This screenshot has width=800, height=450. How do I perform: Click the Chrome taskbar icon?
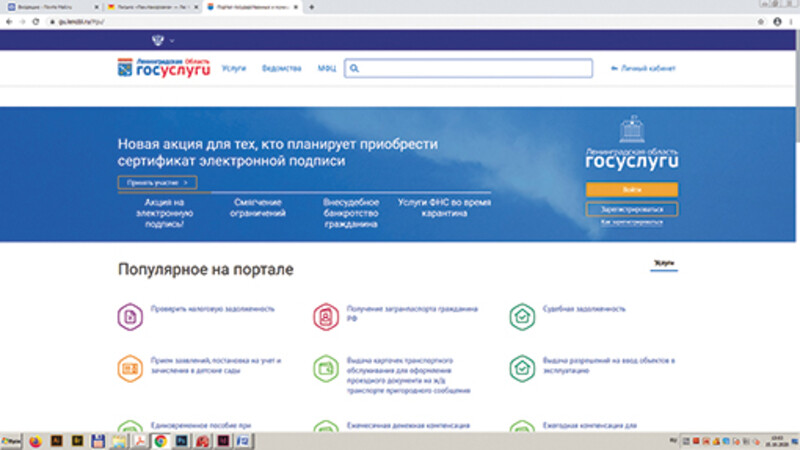(x=161, y=441)
